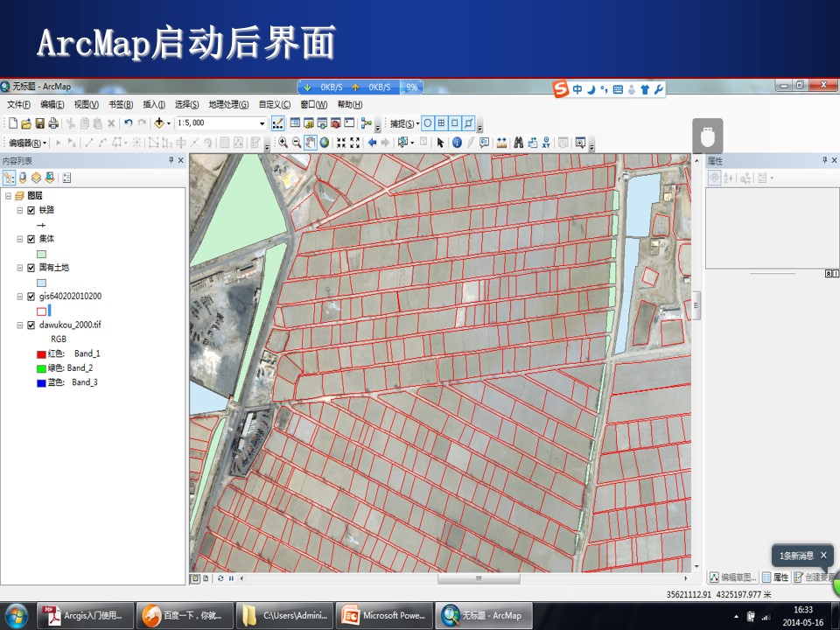The width and height of the screenshot is (840, 630).
Task: Click the New Map Document icon
Action: pyautogui.click(x=13, y=123)
